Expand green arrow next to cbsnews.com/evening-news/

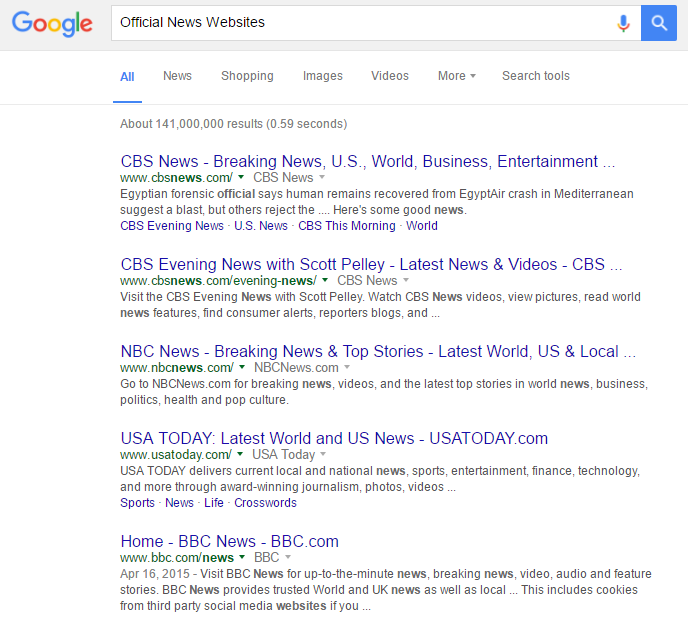coord(325,280)
